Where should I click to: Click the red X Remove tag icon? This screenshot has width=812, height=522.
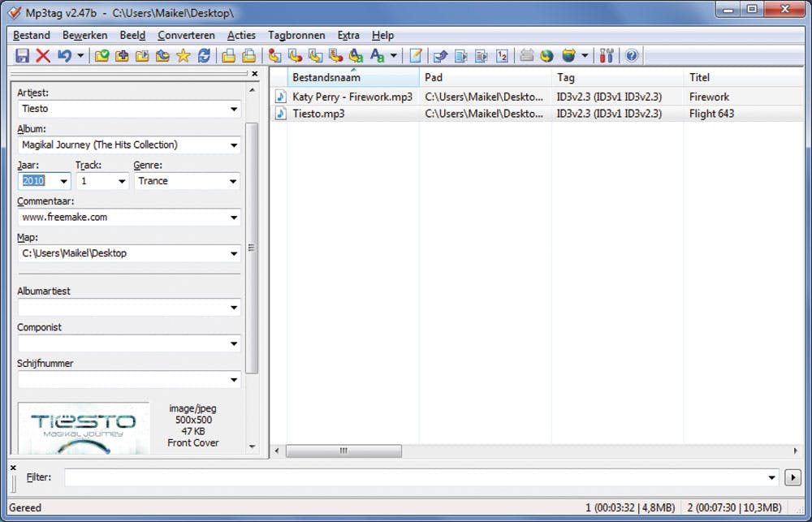[43, 55]
